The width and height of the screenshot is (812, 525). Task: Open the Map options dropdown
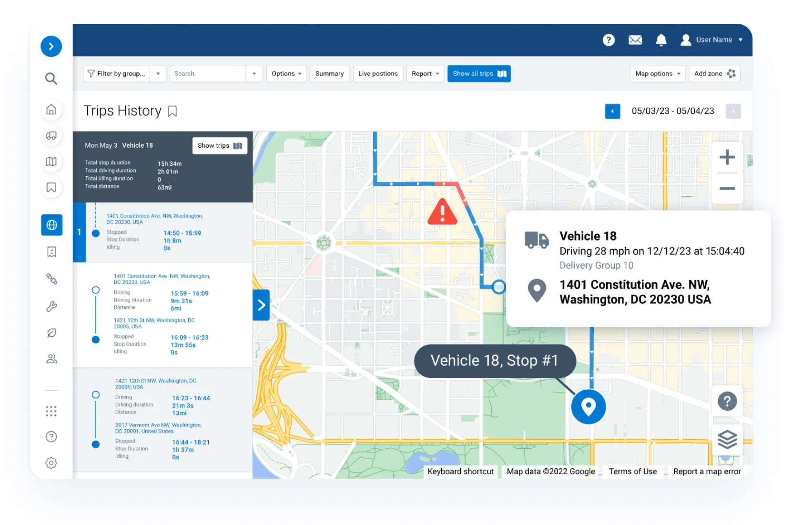(x=658, y=74)
